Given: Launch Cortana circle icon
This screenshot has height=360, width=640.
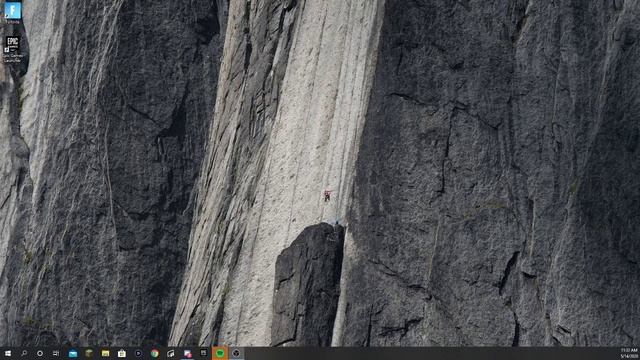Looking at the screenshot, I should click(x=40, y=353).
